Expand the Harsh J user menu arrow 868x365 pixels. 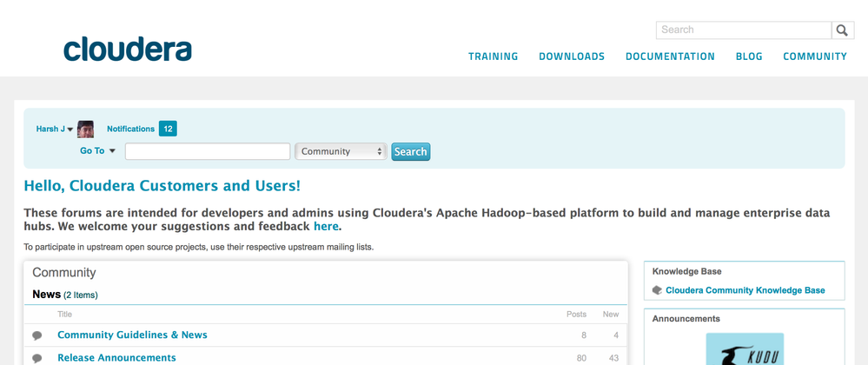[x=70, y=129]
